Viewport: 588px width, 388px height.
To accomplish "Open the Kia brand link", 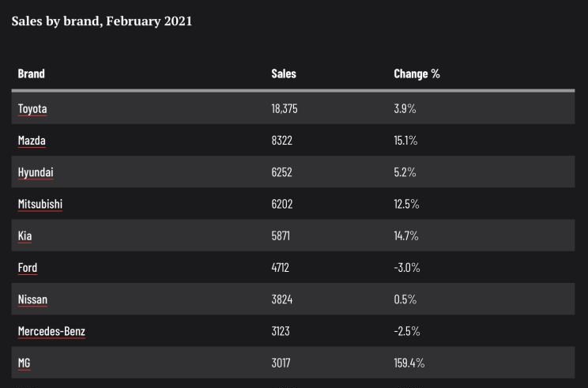I will pos(24,235).
